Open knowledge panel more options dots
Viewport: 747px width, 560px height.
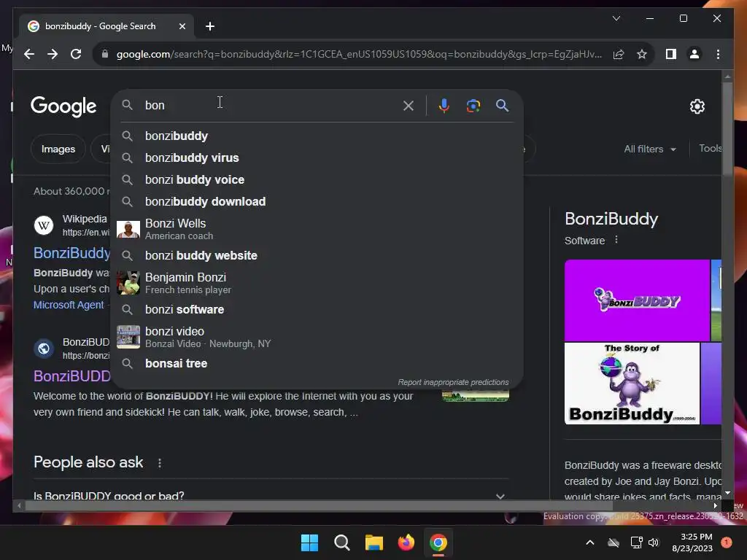pos(616,240)
